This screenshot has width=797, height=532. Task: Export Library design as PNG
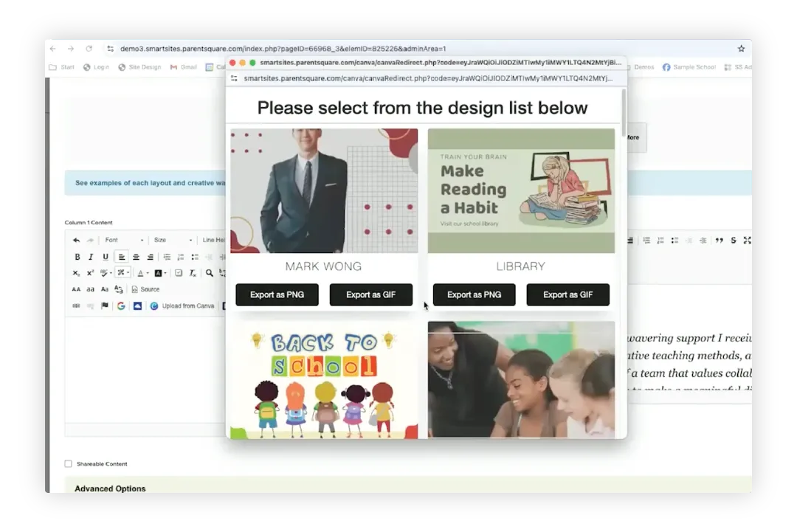click(475, 294)
